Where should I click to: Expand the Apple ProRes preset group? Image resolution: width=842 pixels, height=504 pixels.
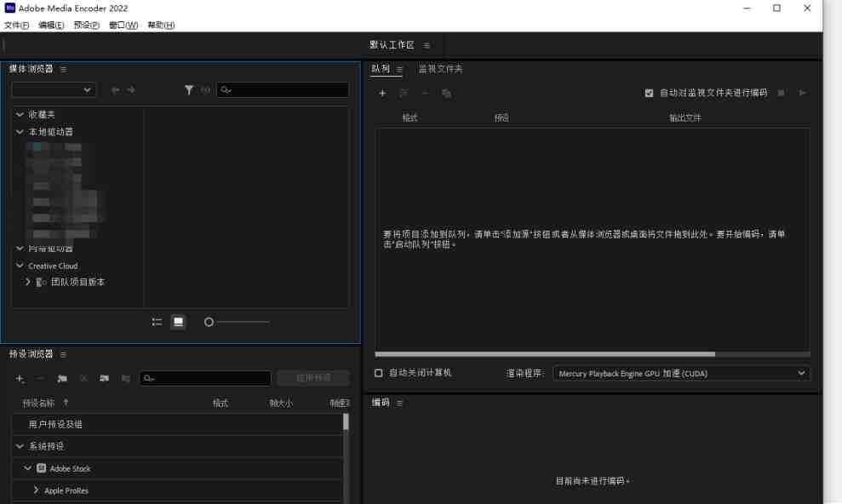point(36,490)
